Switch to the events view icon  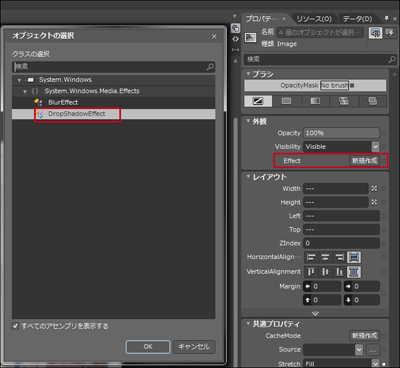(389, 33)
